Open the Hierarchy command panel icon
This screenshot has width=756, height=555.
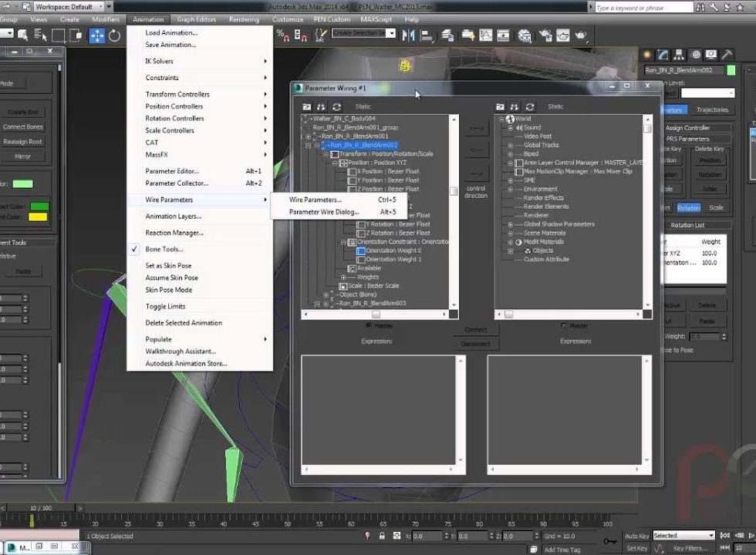pos(679,55)
